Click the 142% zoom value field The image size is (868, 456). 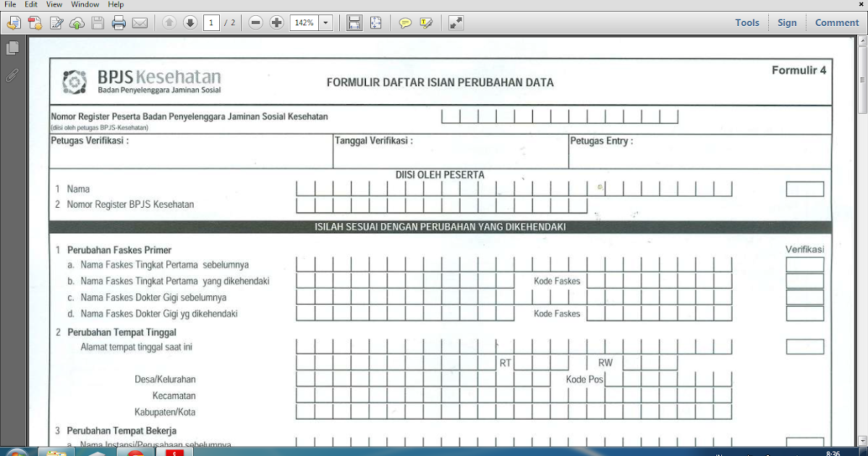click(x=304, y=23)
